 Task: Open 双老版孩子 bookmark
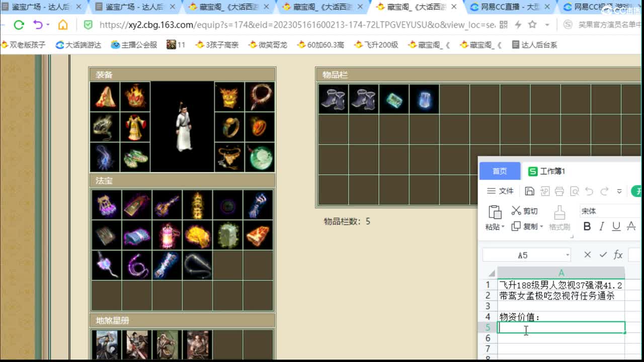pos(23,45)
